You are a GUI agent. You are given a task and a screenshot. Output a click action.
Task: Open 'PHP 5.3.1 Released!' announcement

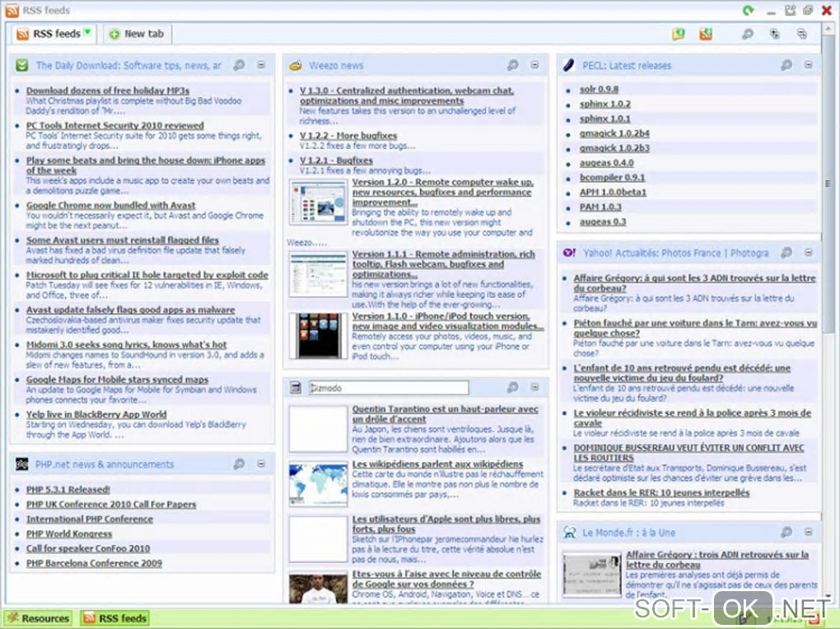click(68, 489)
